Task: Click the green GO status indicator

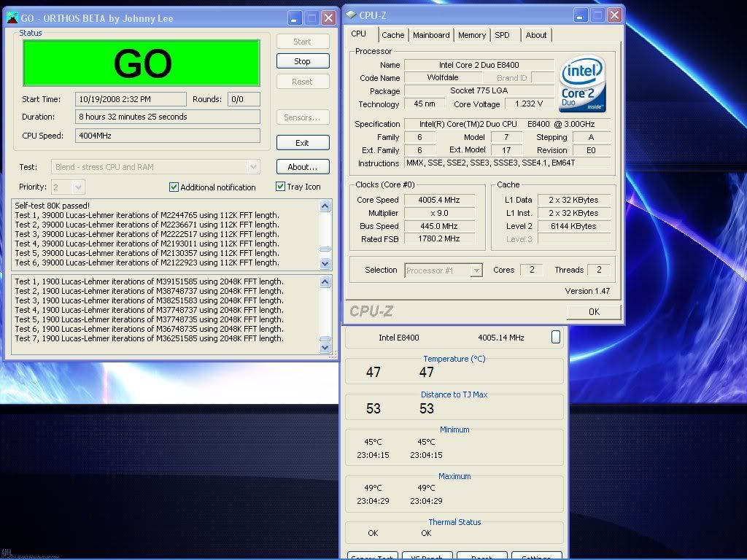Action: [142, 63]
